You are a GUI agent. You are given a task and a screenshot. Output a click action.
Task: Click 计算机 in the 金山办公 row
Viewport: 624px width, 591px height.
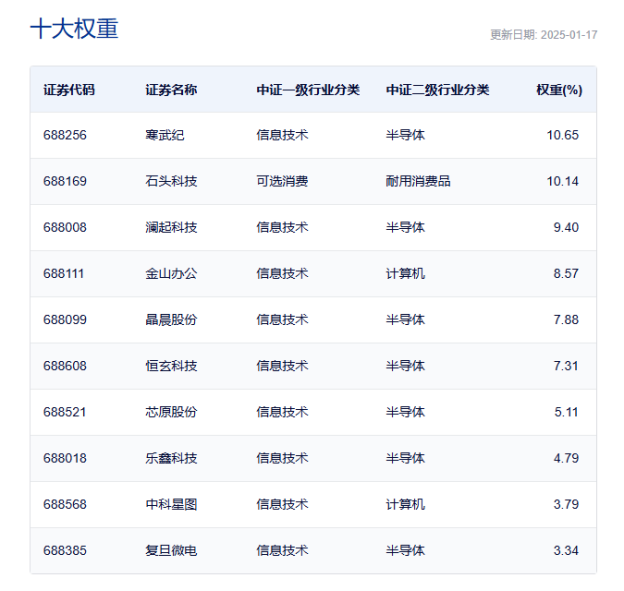pos(405,274)
